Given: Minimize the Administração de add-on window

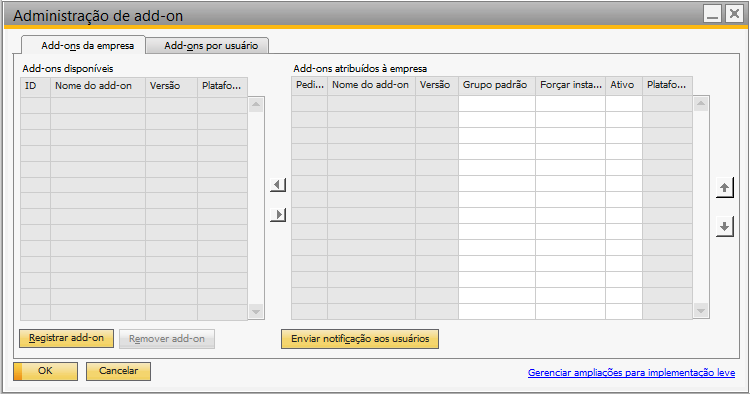Looking at the screenshot, I should pos(712,14).
